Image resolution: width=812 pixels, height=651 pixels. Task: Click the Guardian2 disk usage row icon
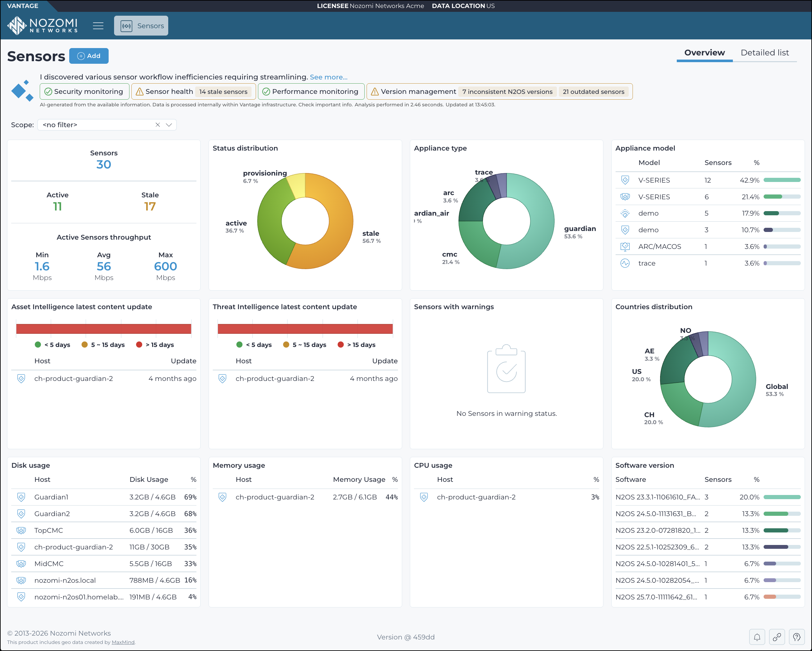[x=21, y=514]
